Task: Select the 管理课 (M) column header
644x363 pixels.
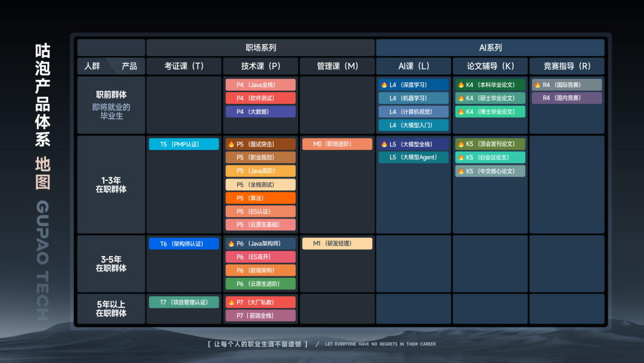Action: [337, 66]
